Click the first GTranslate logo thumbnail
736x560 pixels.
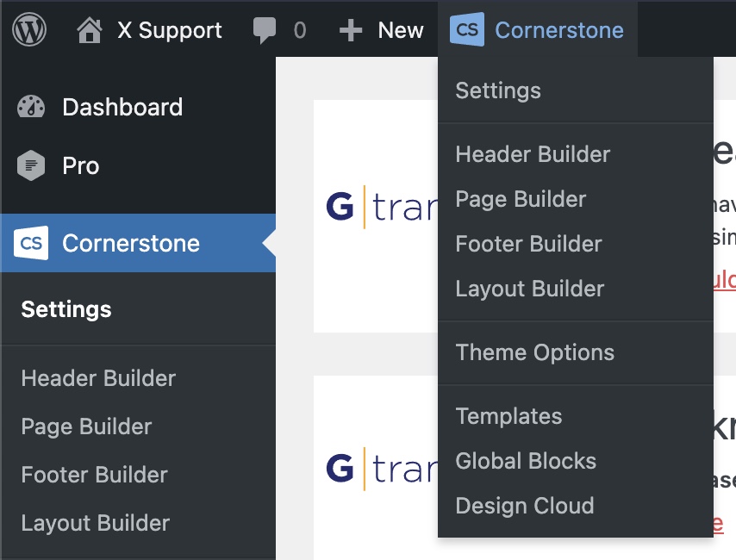pos(382,207)
